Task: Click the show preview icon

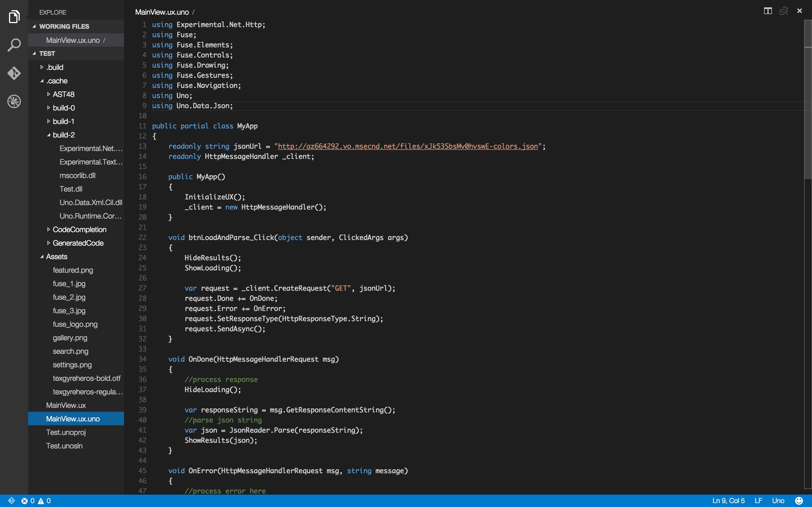Action: point(784,11)
